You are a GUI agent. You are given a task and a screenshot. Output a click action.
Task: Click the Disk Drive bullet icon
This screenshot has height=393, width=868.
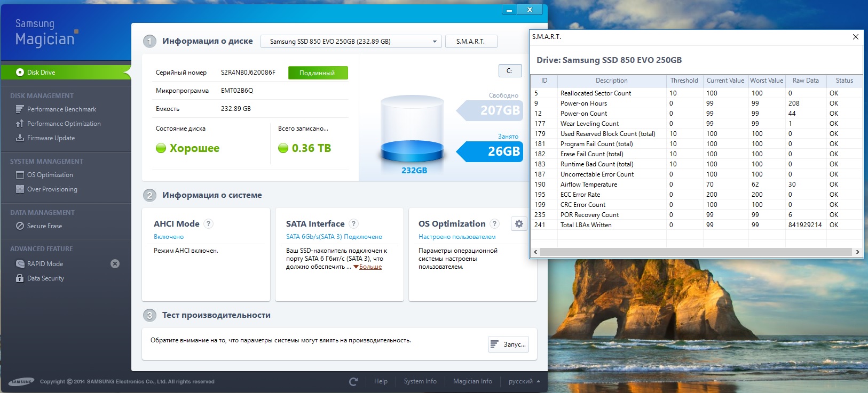pyautogui.click(x=20, y=73)
